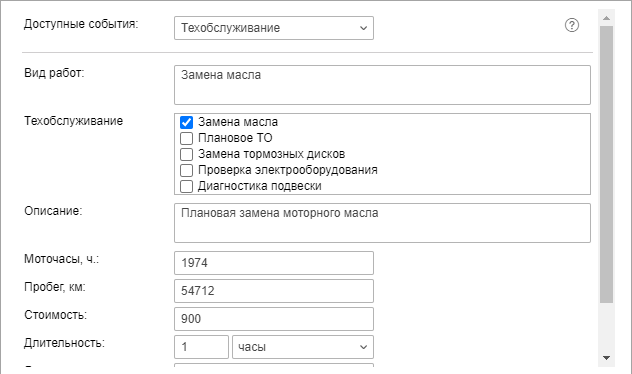Enable the Плановое ТО checkbox
The height and width of the screenshot is (374, 632).
[x=186, y=138]
